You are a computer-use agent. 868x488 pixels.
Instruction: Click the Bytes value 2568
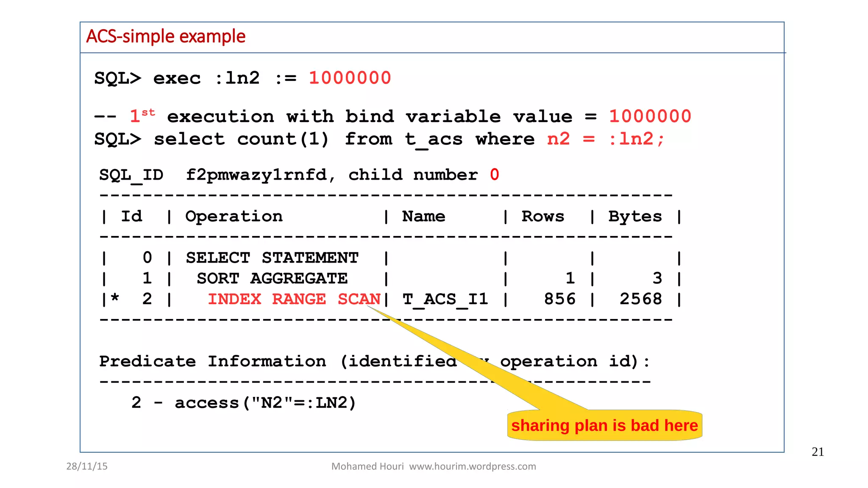coord(641,299)
